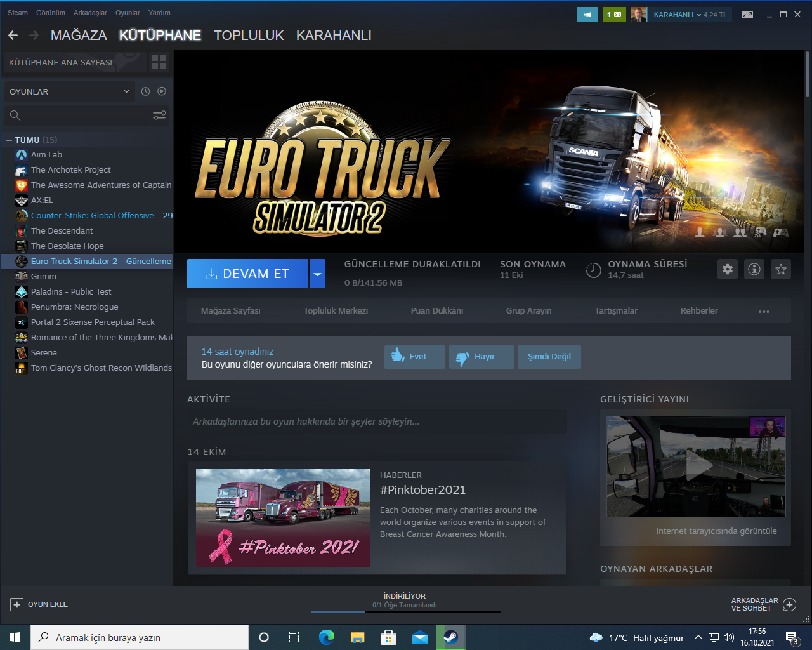Open the Steam announcements megaphone icon
812x650 pixels.
587,15
